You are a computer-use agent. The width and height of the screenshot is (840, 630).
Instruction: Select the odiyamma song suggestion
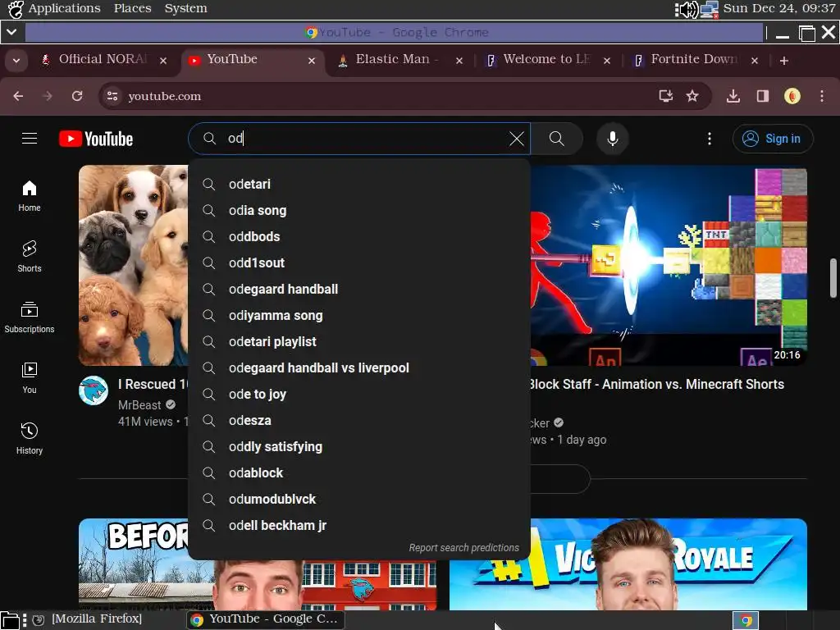[359, 316]
